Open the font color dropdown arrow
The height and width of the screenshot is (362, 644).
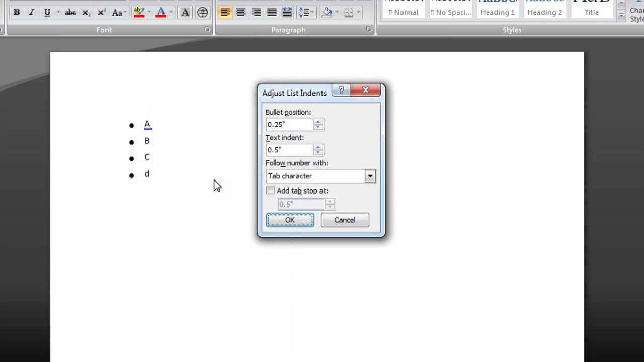click(171, 12)
